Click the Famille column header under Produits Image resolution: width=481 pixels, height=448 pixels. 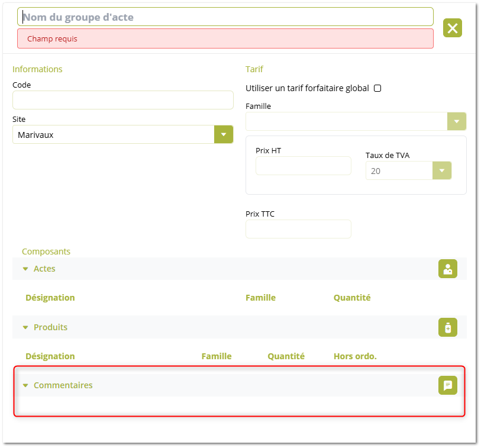217,356
